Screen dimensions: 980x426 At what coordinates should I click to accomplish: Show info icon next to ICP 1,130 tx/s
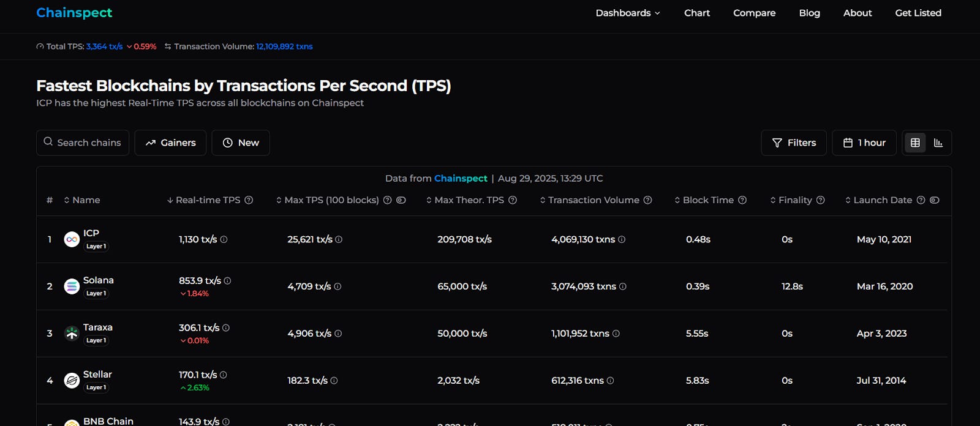(x=224, y=239)
